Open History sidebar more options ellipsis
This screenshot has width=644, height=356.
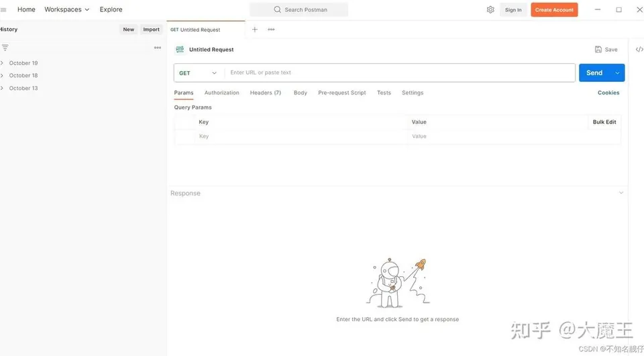pyautogui.click(x=157, y=48)
